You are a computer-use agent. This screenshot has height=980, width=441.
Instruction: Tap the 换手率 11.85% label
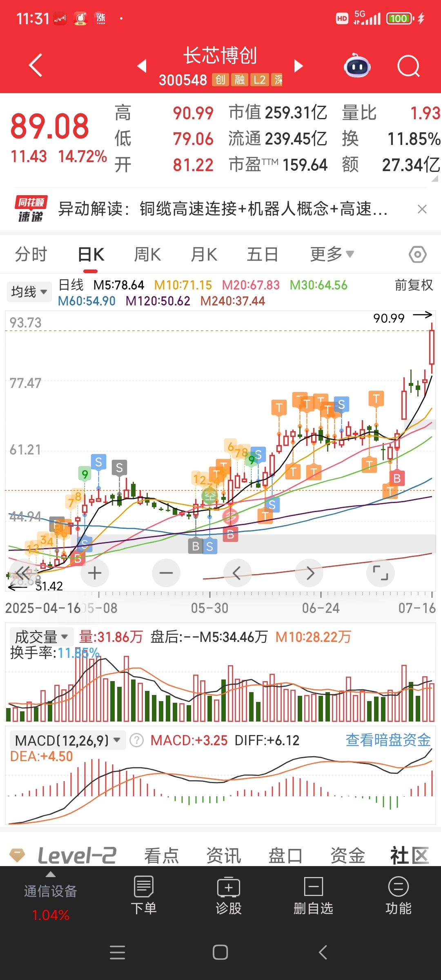point(55,653)
